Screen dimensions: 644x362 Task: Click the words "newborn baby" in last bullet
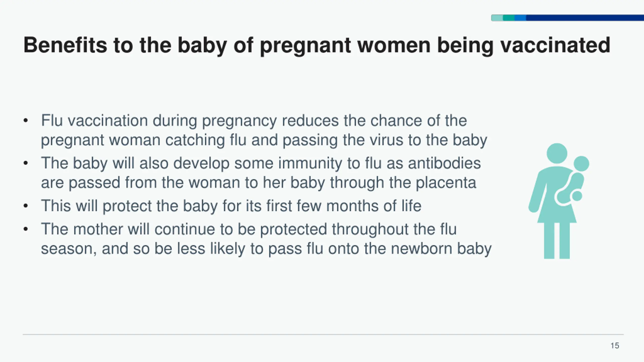pos(441,249)
